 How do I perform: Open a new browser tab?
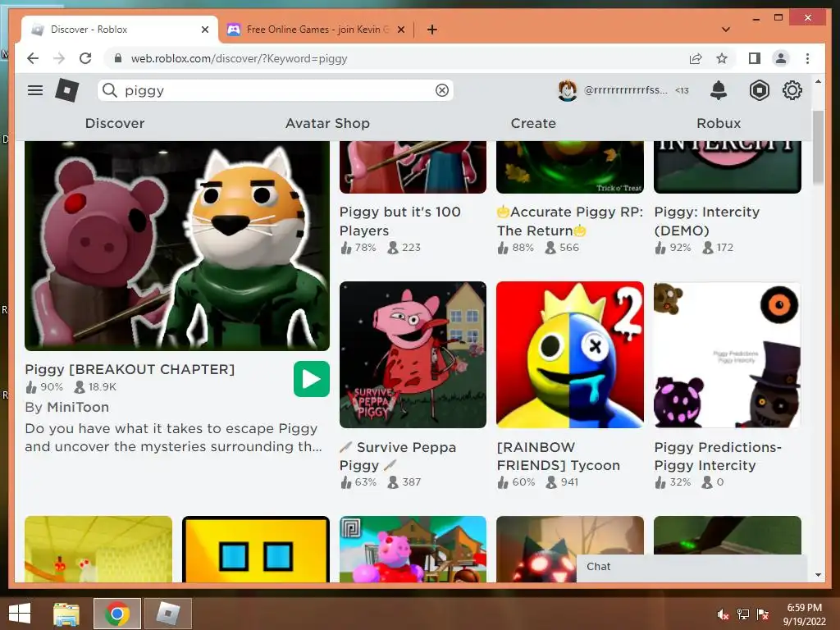(431, 30)
